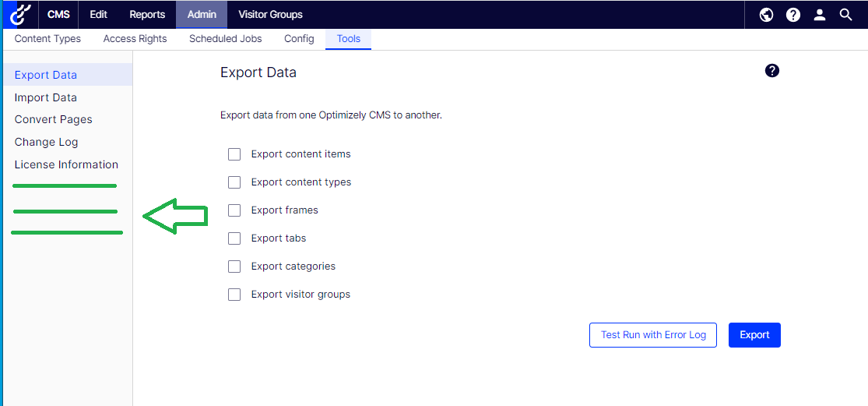The height and width of the screenshot is (406, 868).
Task: Switch to the Content Types tab
Action: coord(47,39)
